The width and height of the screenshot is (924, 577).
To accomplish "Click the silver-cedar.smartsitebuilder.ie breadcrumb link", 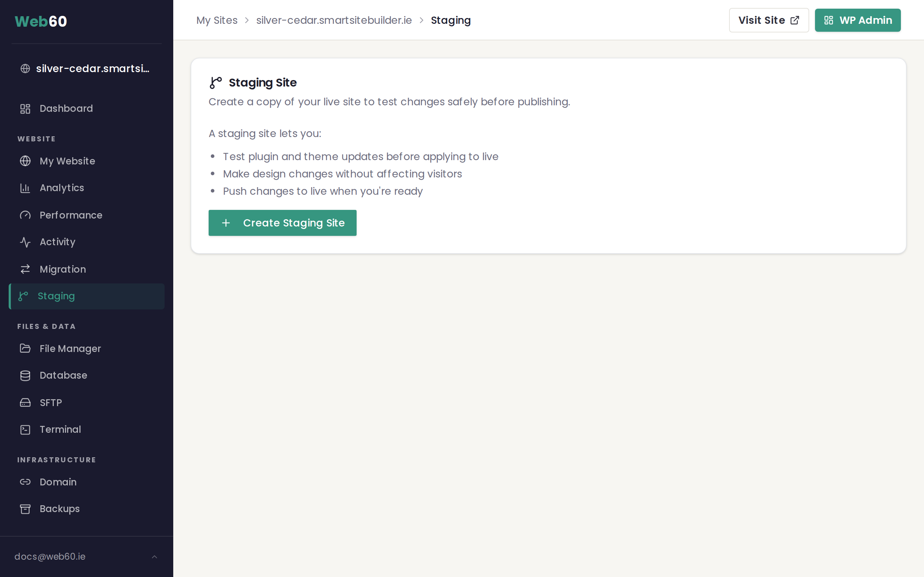I will pos(334,20).
